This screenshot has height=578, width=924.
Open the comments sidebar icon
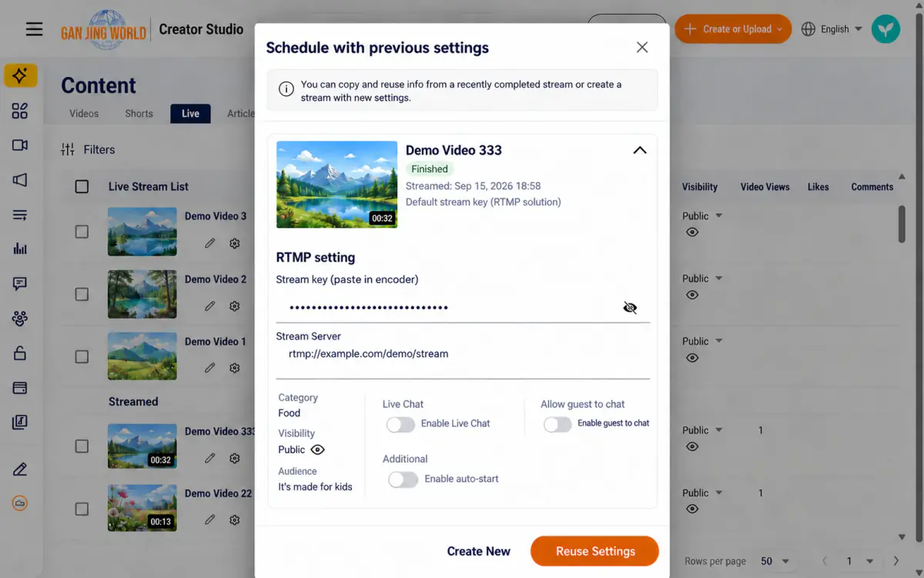pos(20,283)
